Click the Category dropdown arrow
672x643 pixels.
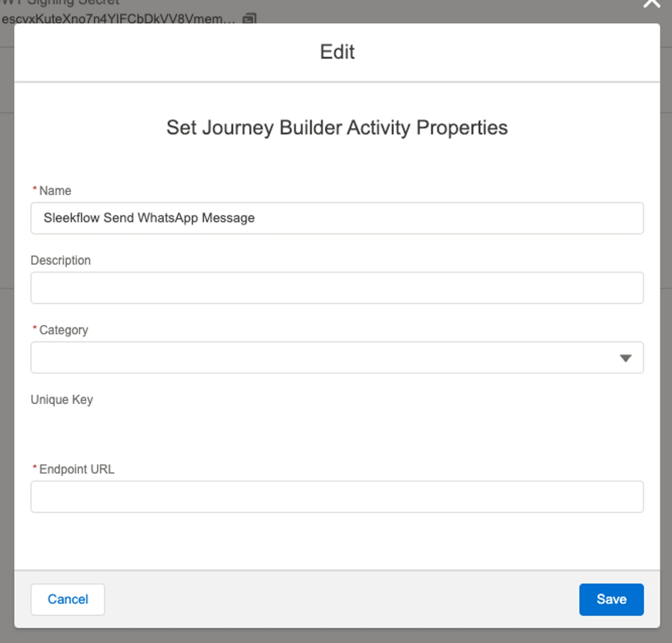(x=625, y=358)
